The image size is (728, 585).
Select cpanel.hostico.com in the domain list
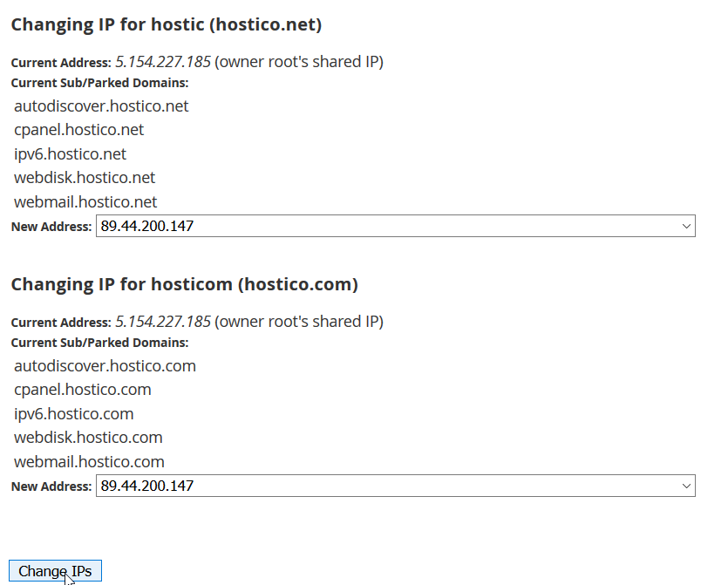(83, 390)
